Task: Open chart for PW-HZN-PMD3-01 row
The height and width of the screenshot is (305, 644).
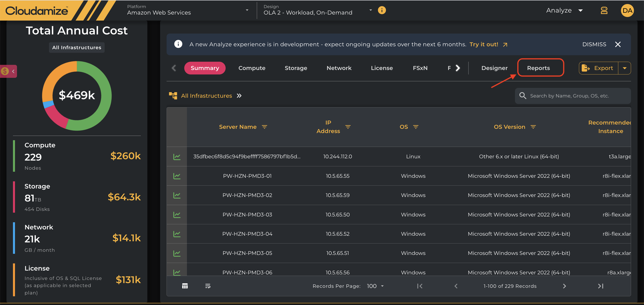Action: 177,176
